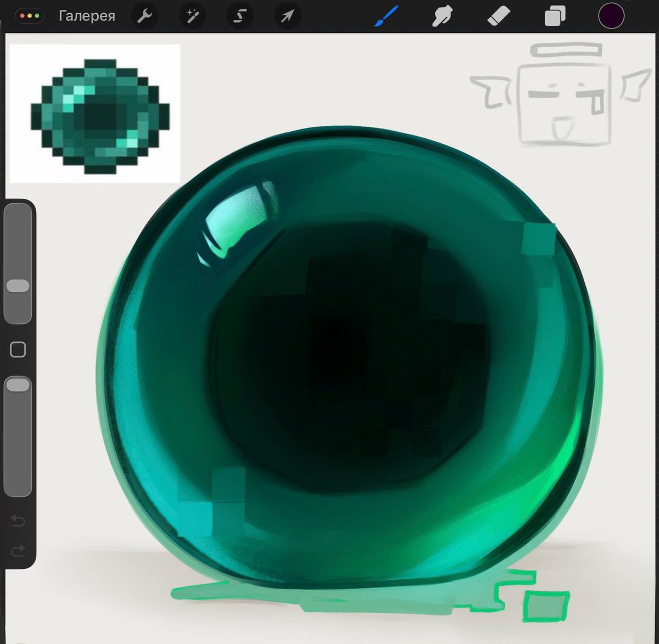Click the three-dot window control at top left
The height and width of the screenshot is (644, 659).
[30, 16]
